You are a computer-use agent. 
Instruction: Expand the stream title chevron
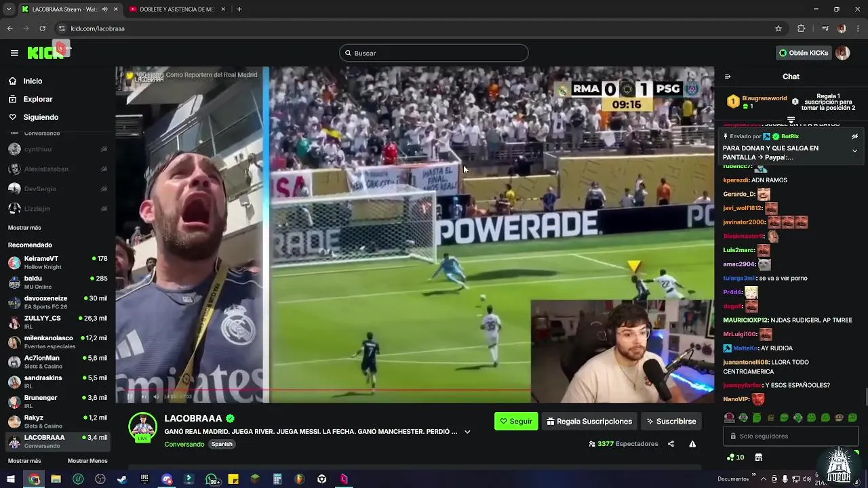click(467, 432)
